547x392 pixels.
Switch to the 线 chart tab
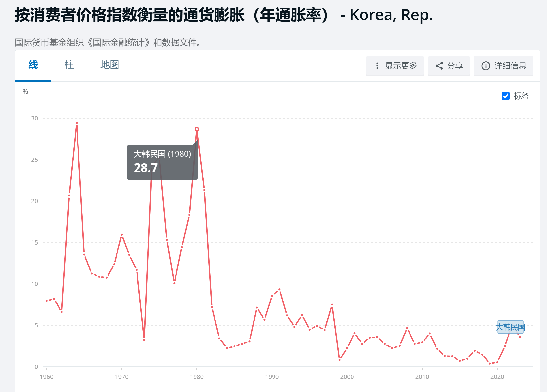33,65
